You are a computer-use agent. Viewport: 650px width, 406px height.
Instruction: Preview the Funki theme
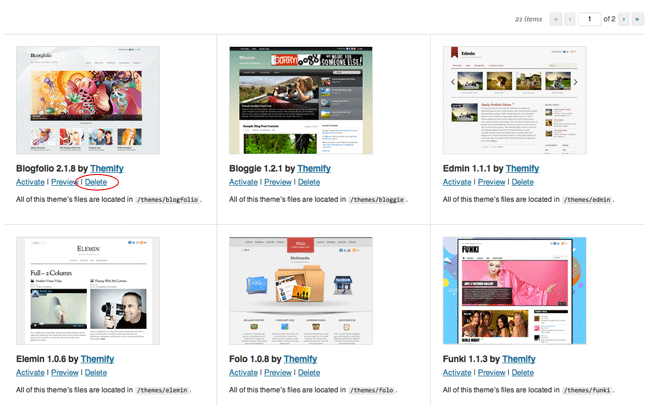point(491,372)
